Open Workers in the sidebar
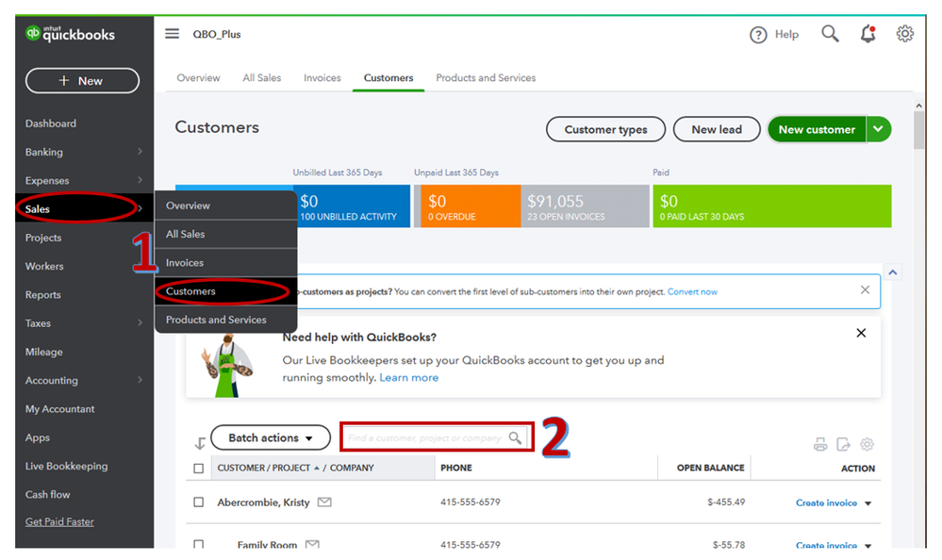The height and width of the screenshot is (560, 942). pos(44,266)
